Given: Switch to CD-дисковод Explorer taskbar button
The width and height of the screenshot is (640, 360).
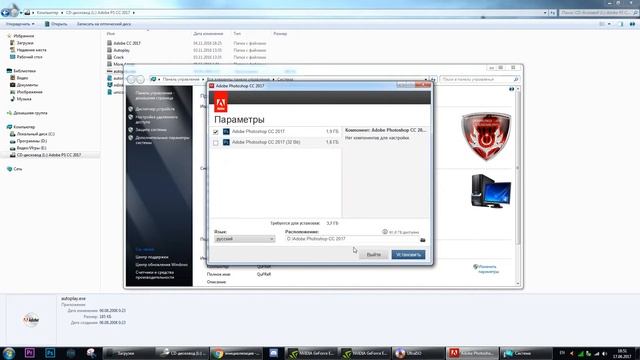Looking at the screenshot, I should 183,353.
